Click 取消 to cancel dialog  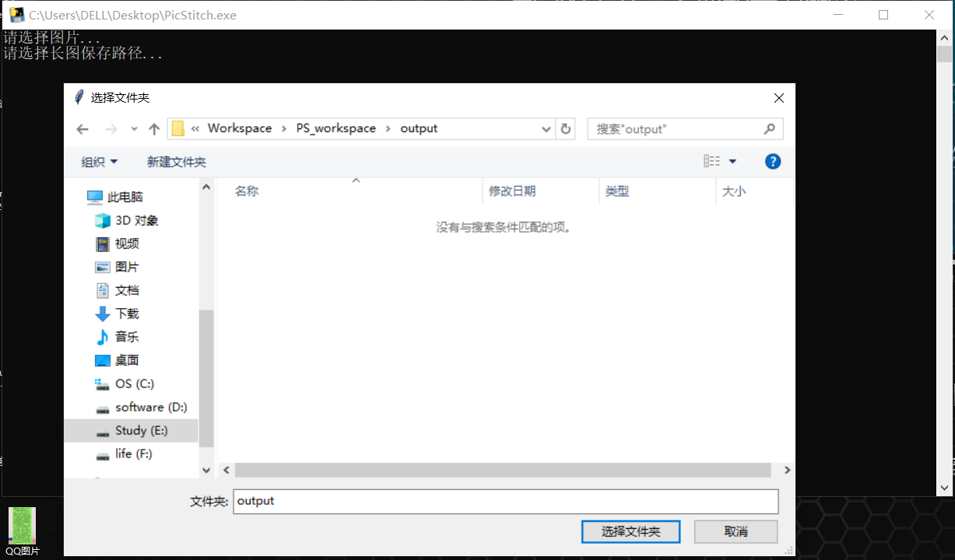pyautogui.click(x=736, y=532)
